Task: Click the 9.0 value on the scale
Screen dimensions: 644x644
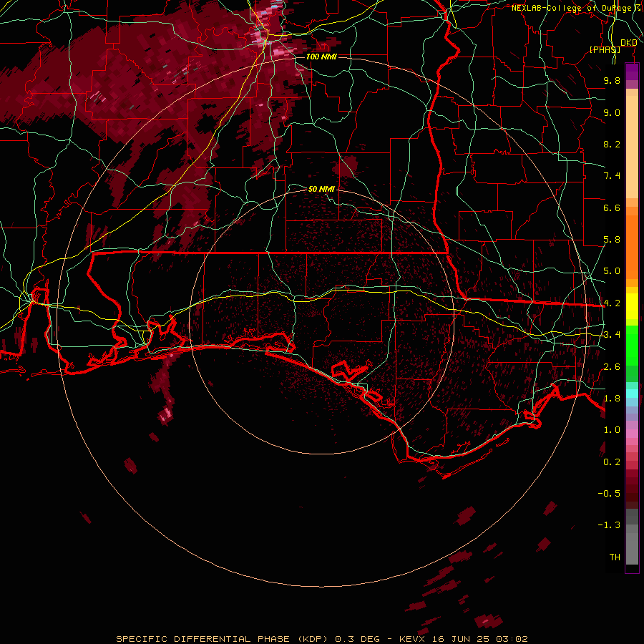Action: pyautogui.click(x=612, y=112)
